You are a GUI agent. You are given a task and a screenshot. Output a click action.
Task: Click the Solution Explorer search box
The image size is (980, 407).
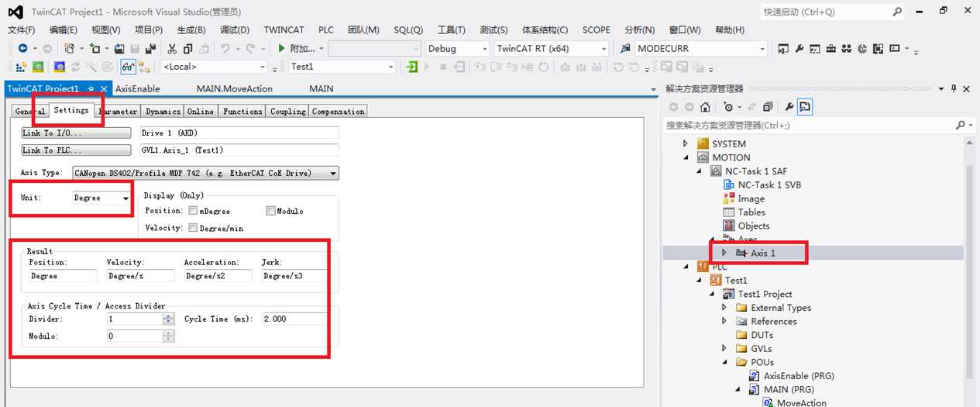[x=807, y=125]
